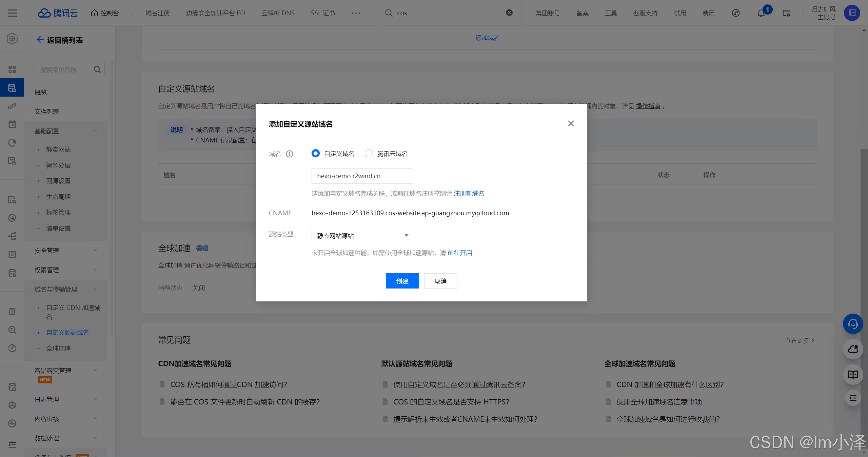This screenshot has height=457, width=868.
Task: Open 边缘安全加速平台 EO
Action: (215, 13)
